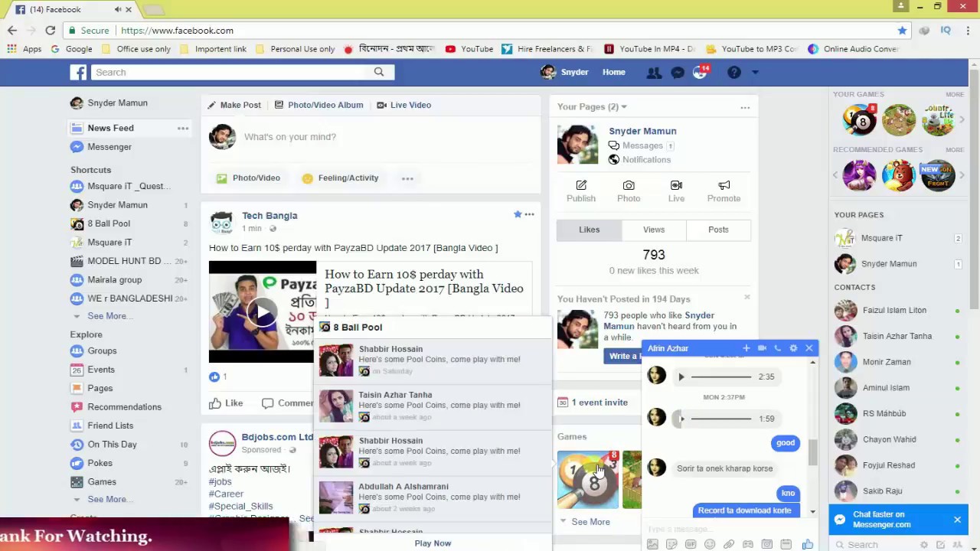Bookmark this page with the star icon
Viewport: 980px width, 551px height.
point(902,31)
